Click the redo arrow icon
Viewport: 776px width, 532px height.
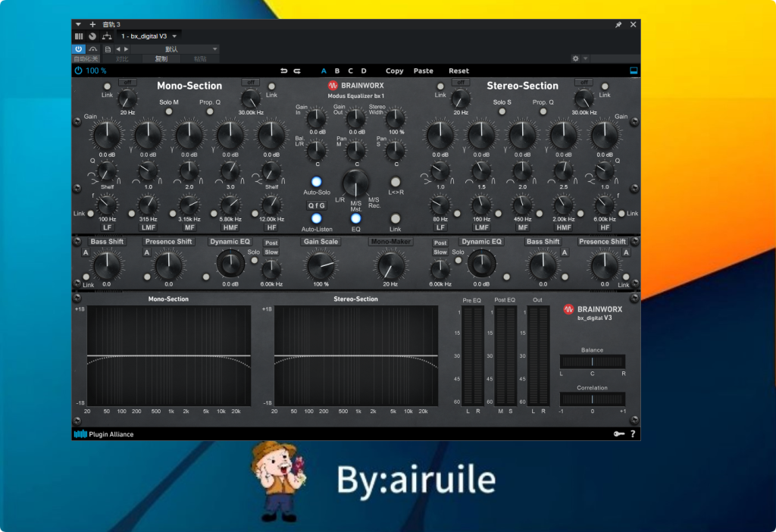pos(297,70)
